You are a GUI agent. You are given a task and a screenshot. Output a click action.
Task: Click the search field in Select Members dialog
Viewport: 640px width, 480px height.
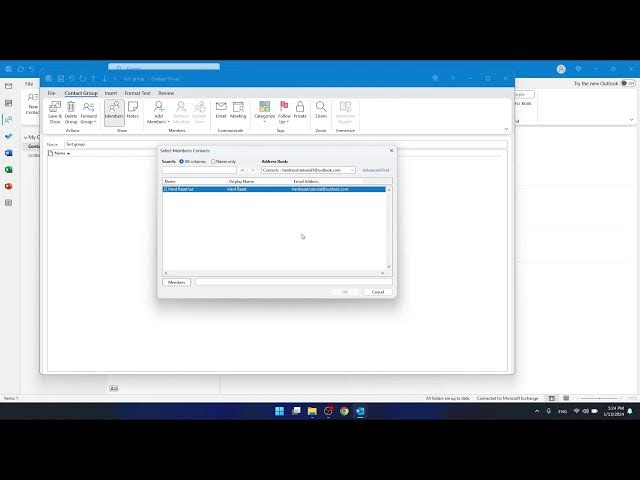(199, 170)
